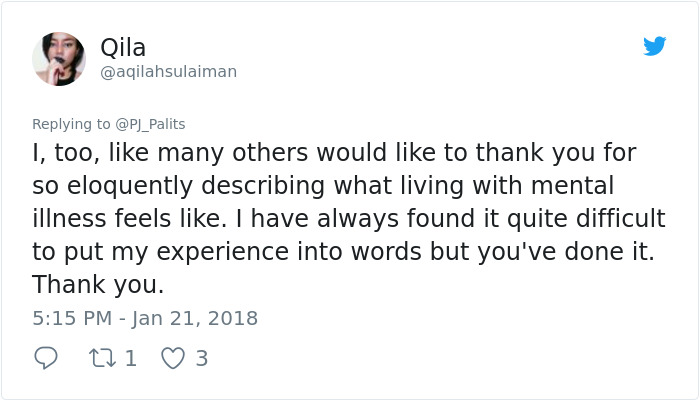Viewport: 700px width, 401px height.
Task: Click the Twitter bird logo icon
Action: [x=654, y=46]
